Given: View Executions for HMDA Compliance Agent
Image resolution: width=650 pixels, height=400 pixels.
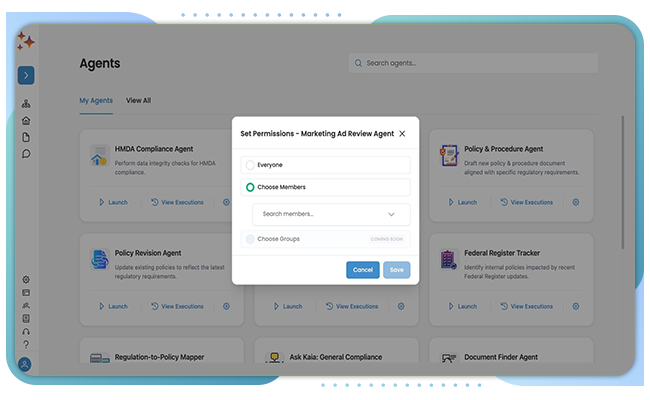Looking at the screenshot, I should pyautogui.click(x=177, y=202).
